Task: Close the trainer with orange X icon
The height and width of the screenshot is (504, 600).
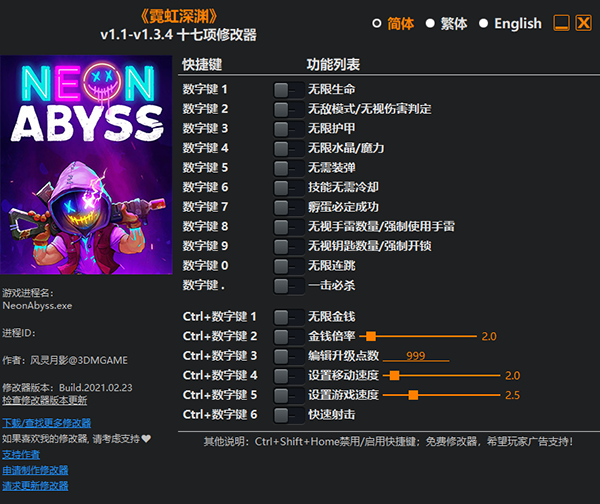Action: (x=584, y=23)
